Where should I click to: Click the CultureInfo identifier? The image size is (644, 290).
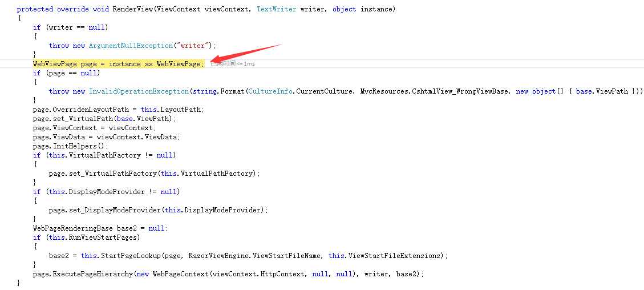tap(270, 91)
